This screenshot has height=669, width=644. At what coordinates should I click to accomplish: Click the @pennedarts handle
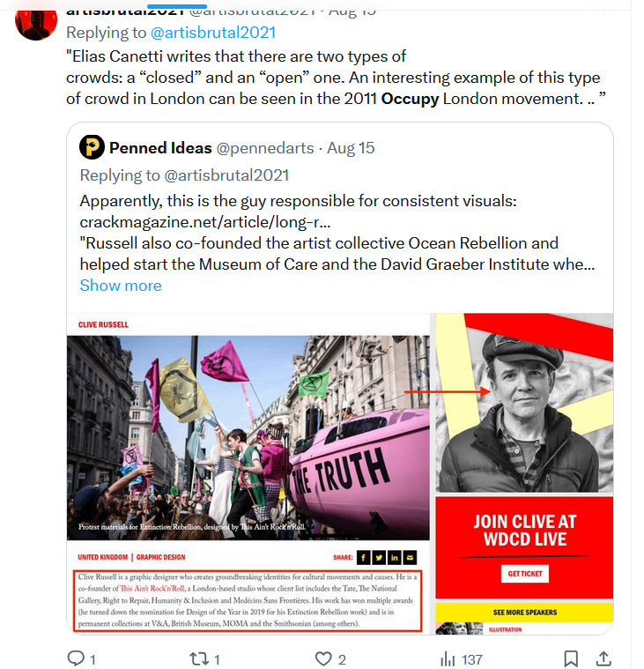[265, 147]
